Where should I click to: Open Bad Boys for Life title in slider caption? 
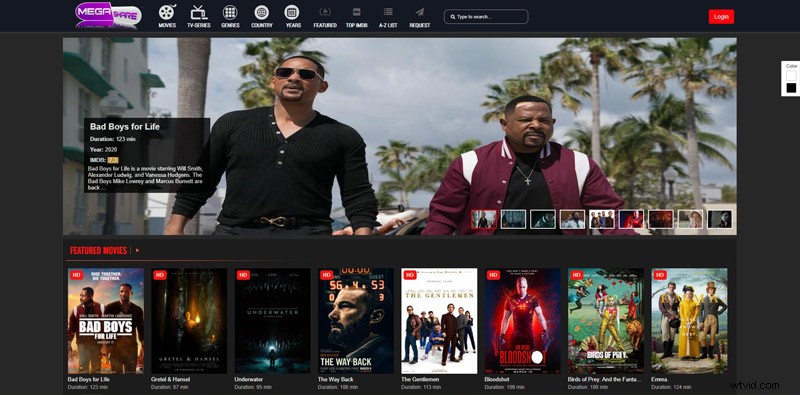(x=124, y=126)
